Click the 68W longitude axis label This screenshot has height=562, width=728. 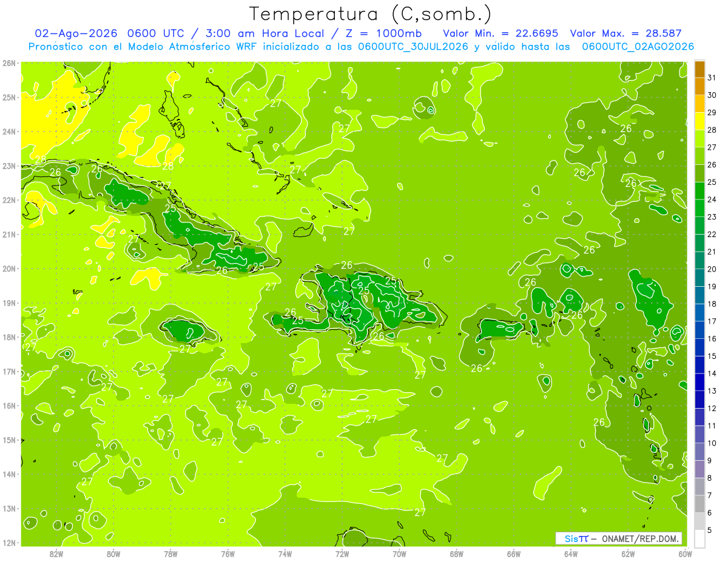tap(457, 554)
